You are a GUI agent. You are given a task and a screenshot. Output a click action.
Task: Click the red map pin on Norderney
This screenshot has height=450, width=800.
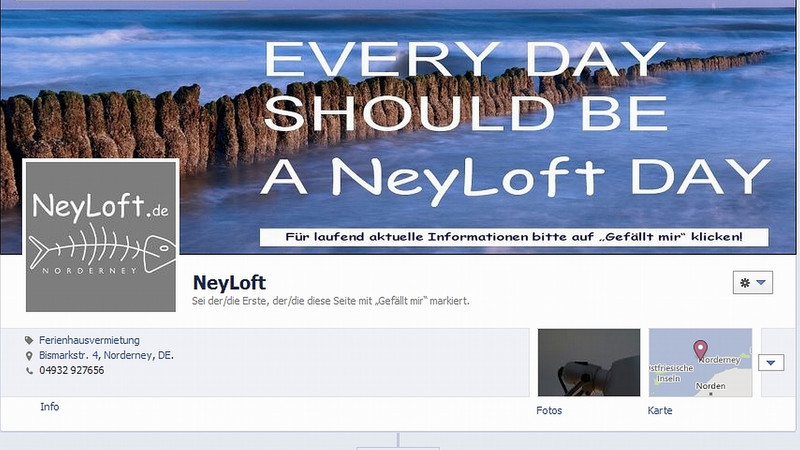coord(701,349)
